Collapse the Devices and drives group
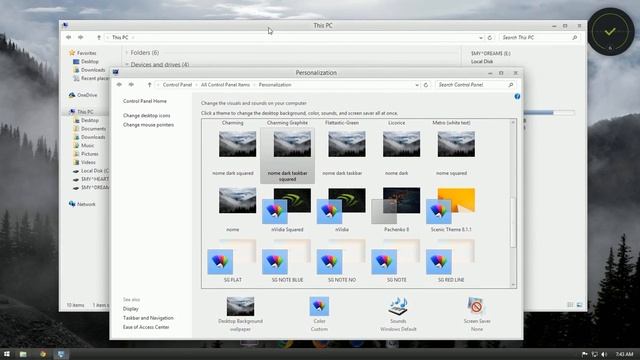 (x=127, y=64)
